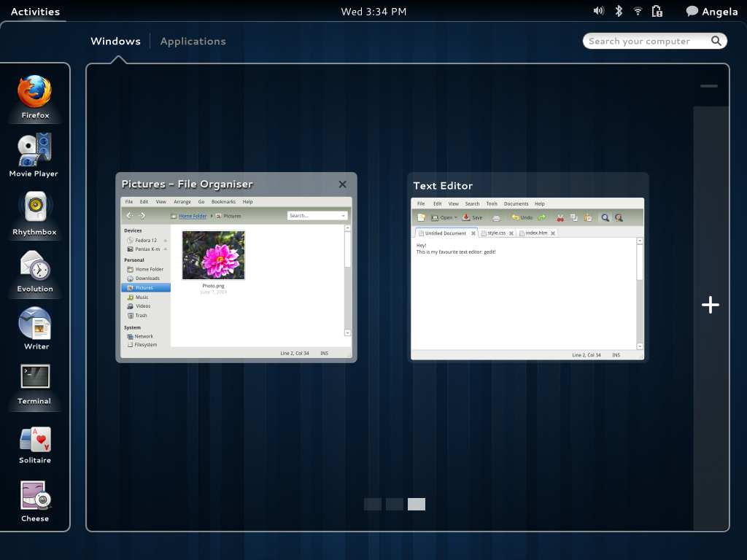The width and height of the screenshot is (747, 560).
Task: Open the Documents menu in Text Editor
Action: coord(516,203)
